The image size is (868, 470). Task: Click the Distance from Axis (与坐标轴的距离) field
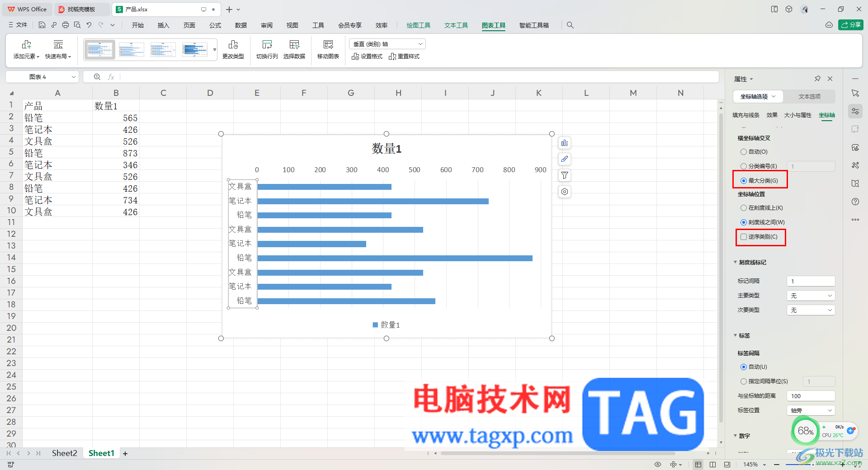point(811,396)
